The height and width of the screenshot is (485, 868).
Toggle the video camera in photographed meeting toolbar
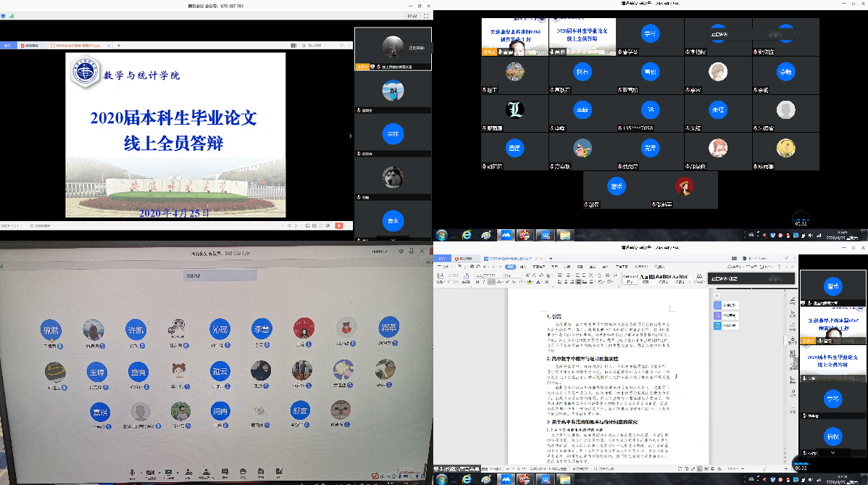pyautogui.click(x=151, y=473)
